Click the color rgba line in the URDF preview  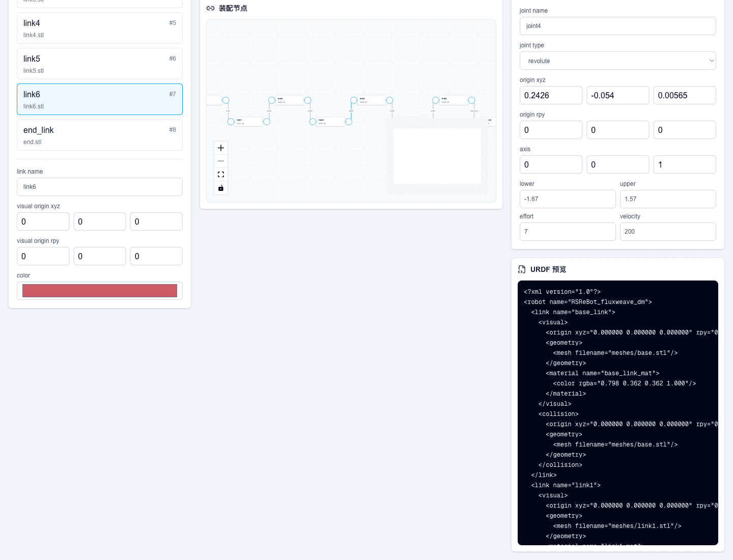click(625, 383)
